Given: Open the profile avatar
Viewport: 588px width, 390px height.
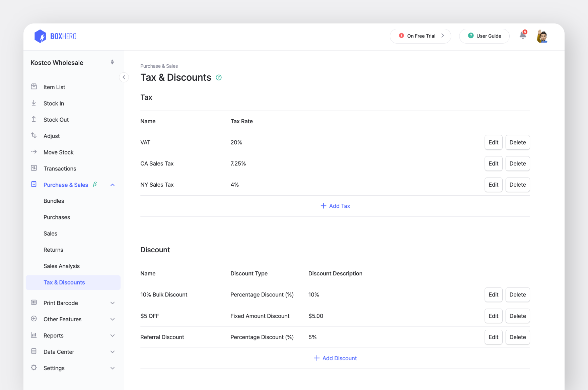Looking at the screenshot, I should point(542,36).
